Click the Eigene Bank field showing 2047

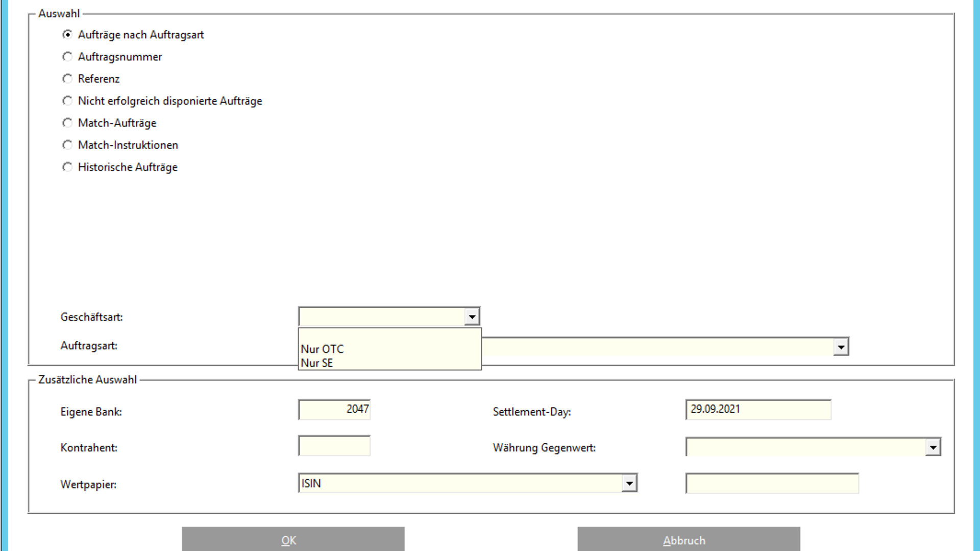pos(334,410)
